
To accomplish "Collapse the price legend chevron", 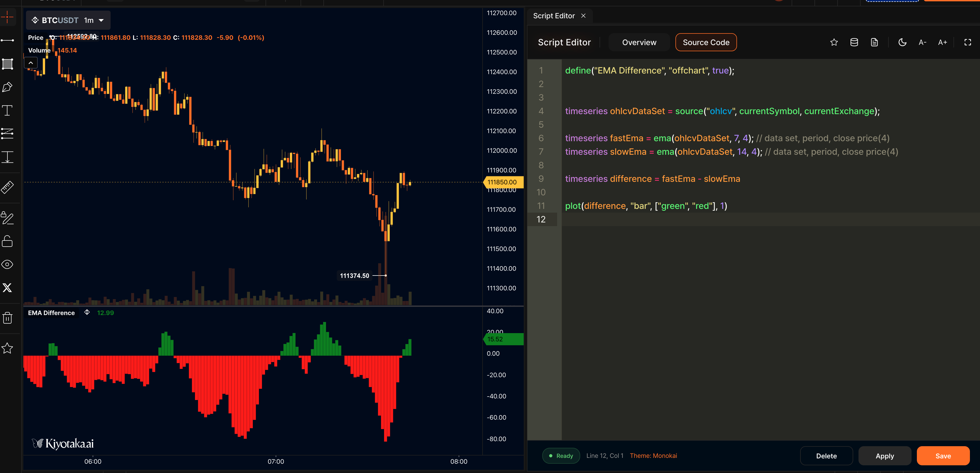I will tap(31, 63).
